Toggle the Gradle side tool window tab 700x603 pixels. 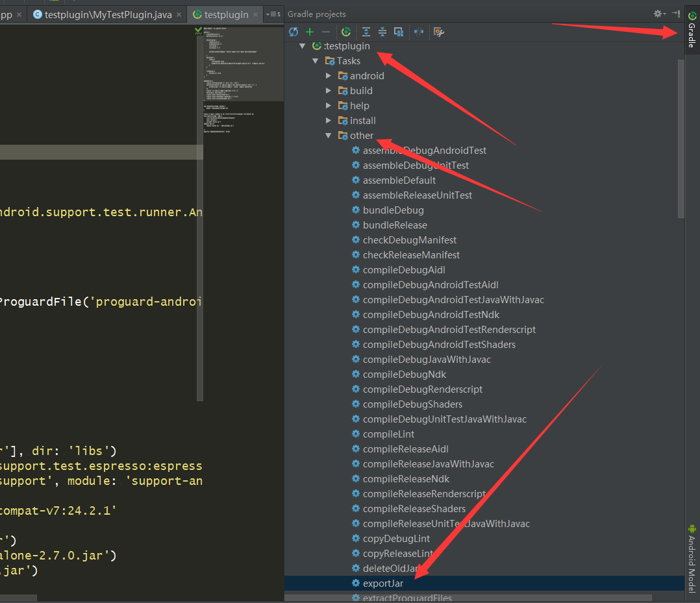pyautogui.click(x=692, y=30)
